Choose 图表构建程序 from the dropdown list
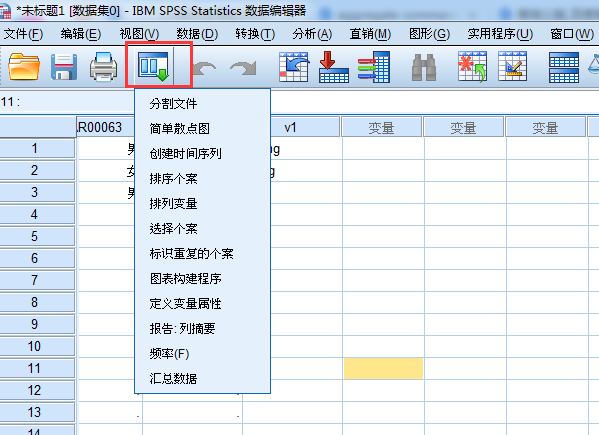Screen dimensions: 599x435 [202, 279]
